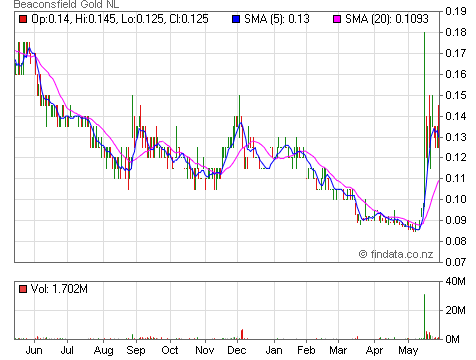
Task: Click the 'Aug' month axis label
Action: click(x=103, y=351)
